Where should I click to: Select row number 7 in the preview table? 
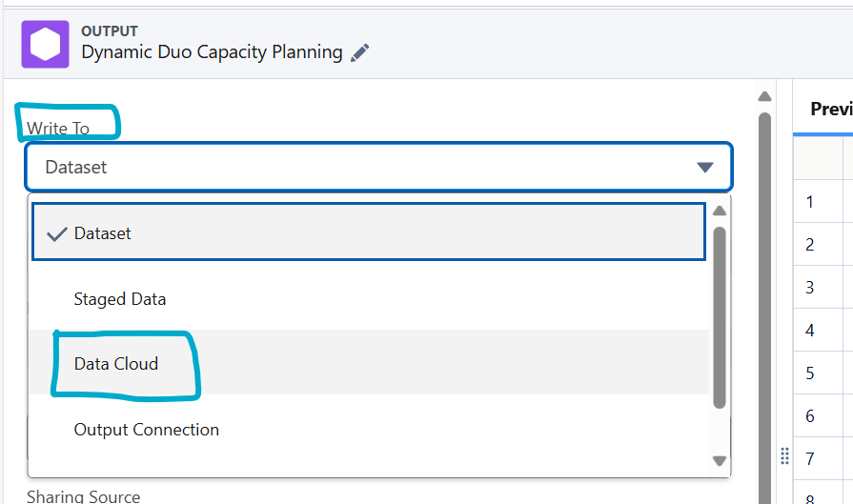(x=810, y=459)
